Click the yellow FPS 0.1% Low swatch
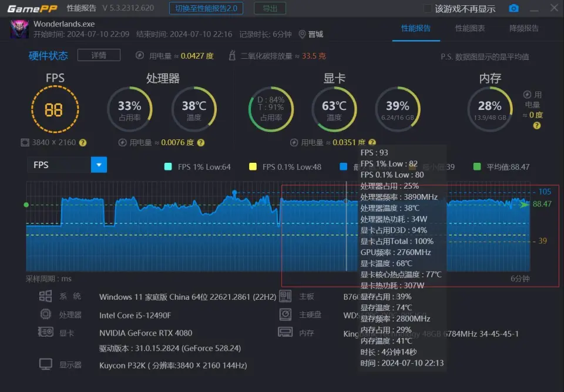This screenshot has height=392, width=564. (253, 167)
